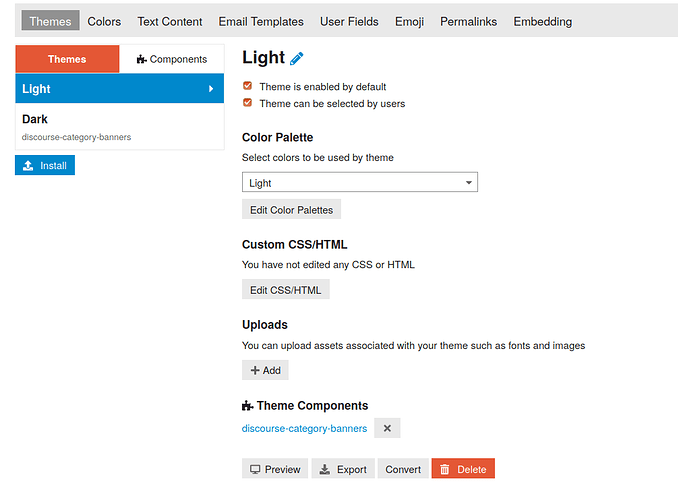The image size is (678, 500).
Task: Open the Embedding tab
Action: pyautogui.click(x=543, y=21)
